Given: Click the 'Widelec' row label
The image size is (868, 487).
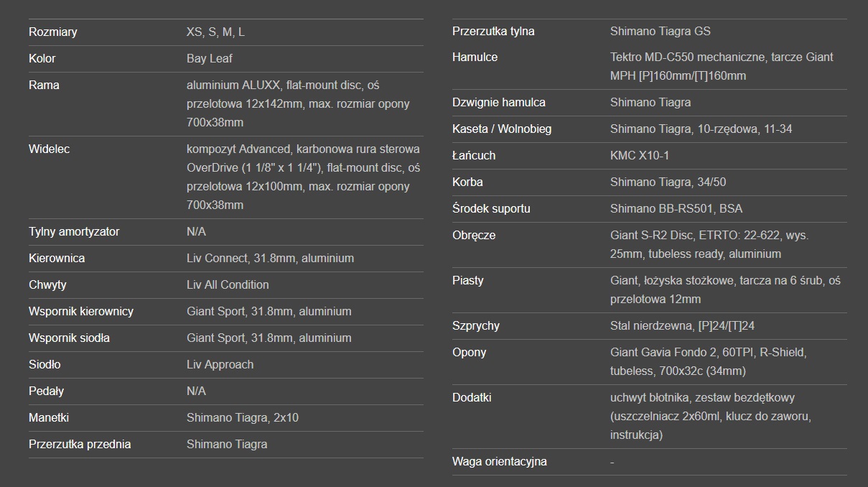Looking at the screenshot, I should (50, 149).
